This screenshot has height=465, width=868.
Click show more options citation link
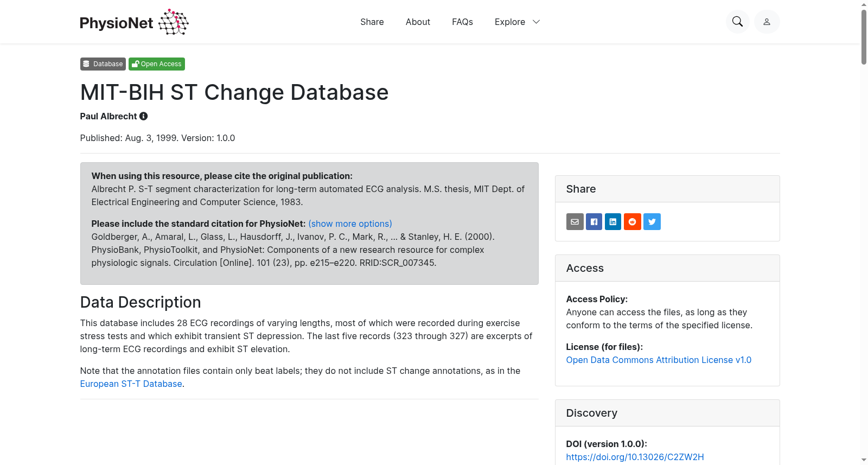click(x=350, y=224)
